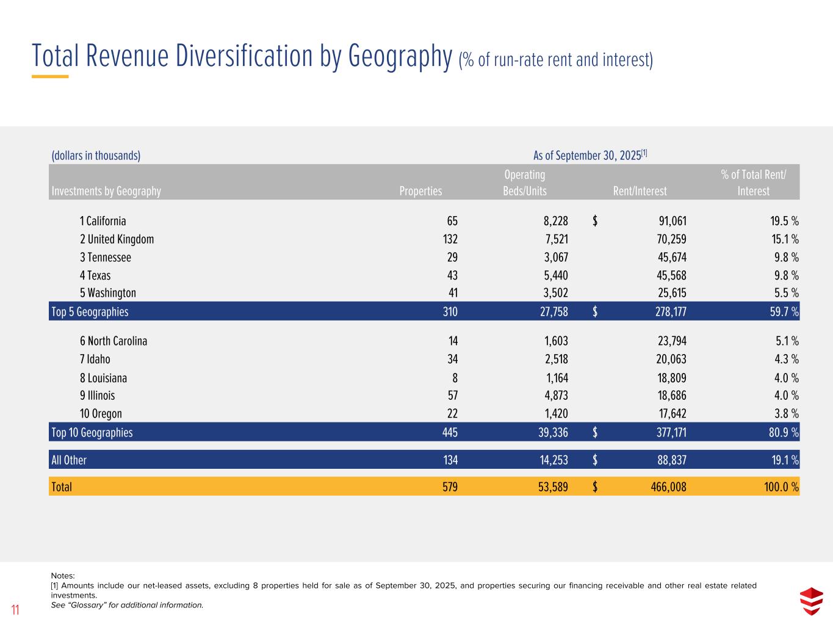The width and height of the screenshot is (833, 644).
Task: Click the yellow 'Total' row label
Action: (x=62, y=487)
